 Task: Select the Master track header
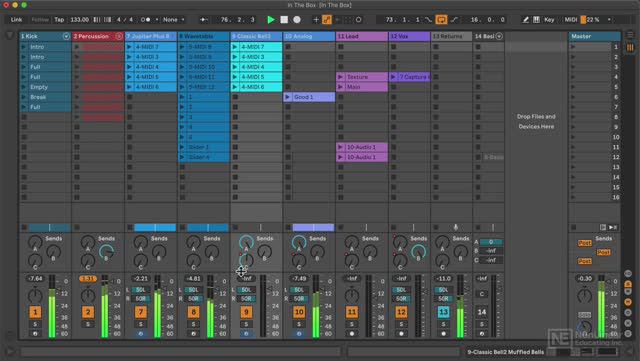[x=595, y=36]
